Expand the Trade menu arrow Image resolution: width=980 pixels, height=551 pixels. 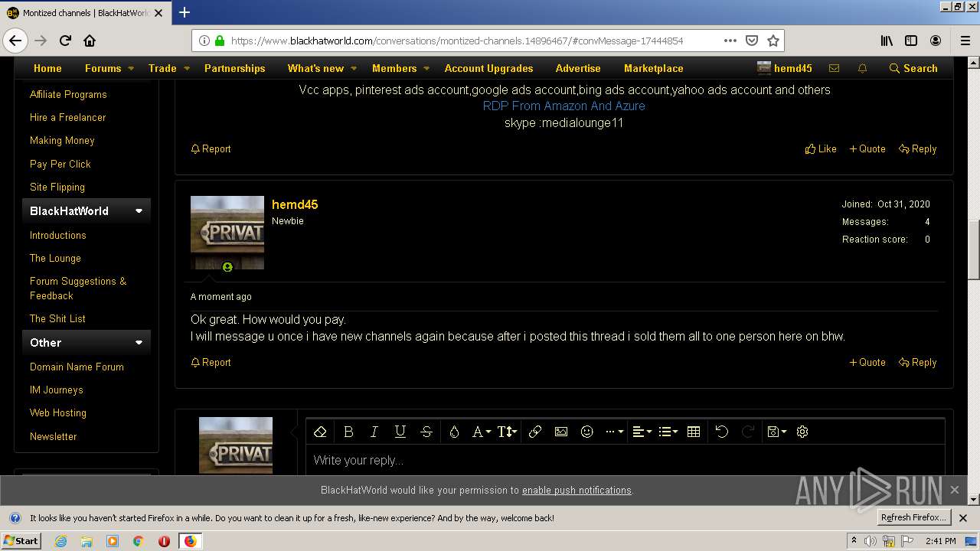click(186, 68)
